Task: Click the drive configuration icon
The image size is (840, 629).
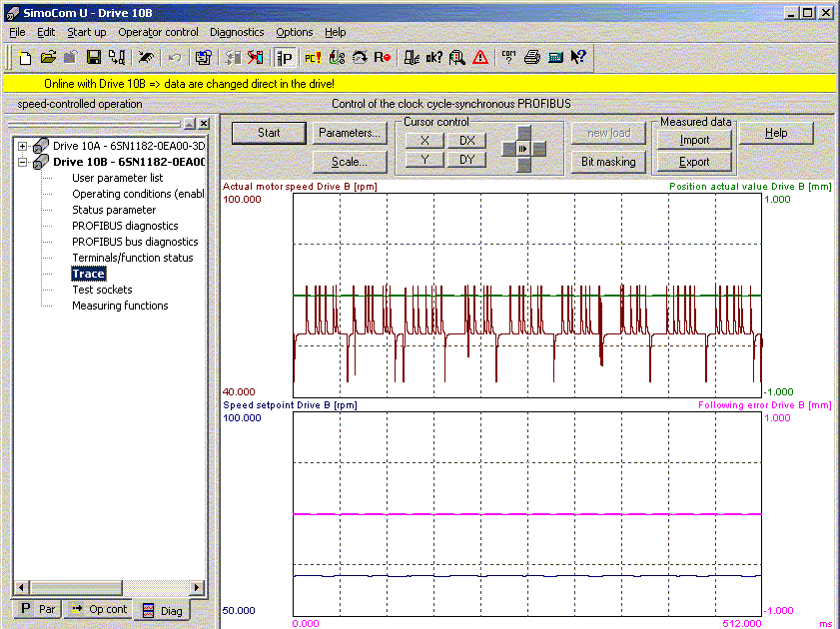Action: click(x=203, y=57)
